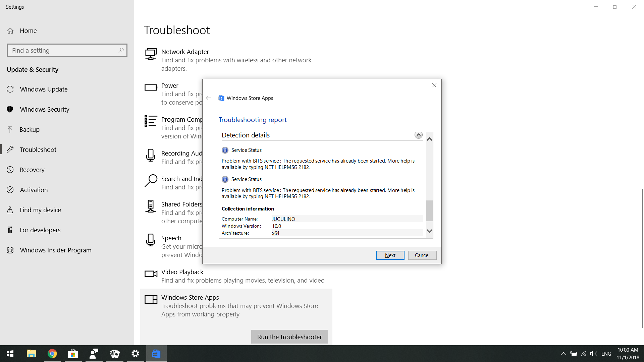Click the ENG language indicator
This screenshot has height=362, width=644.
[606, 354]
